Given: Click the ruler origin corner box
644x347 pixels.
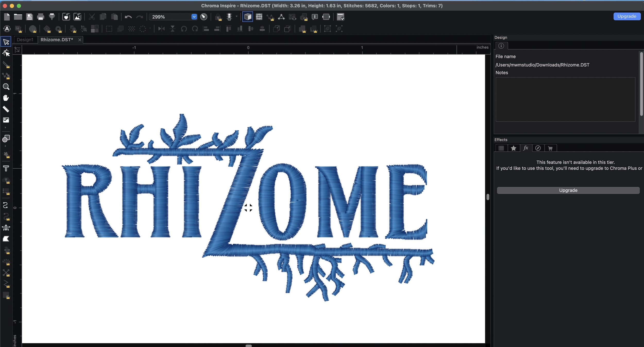Looking at the screenshot, I should (x=17, y=49).
